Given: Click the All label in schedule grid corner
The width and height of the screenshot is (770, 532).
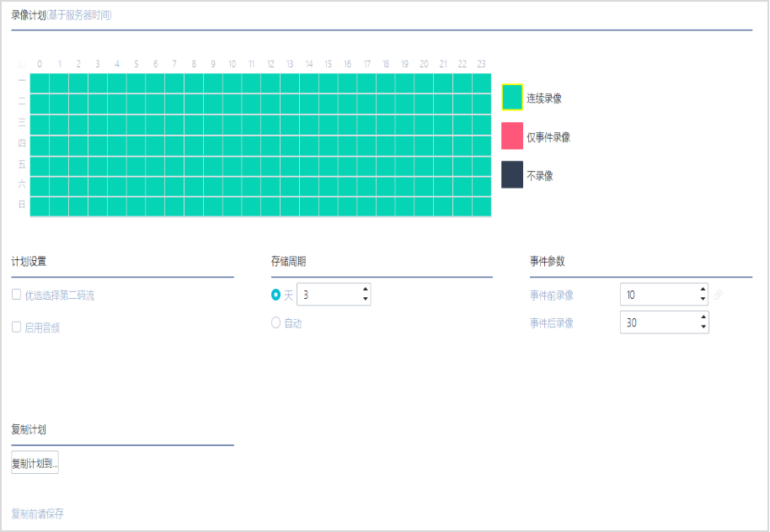Looking at the screenshot, I should tap(22, 64).
